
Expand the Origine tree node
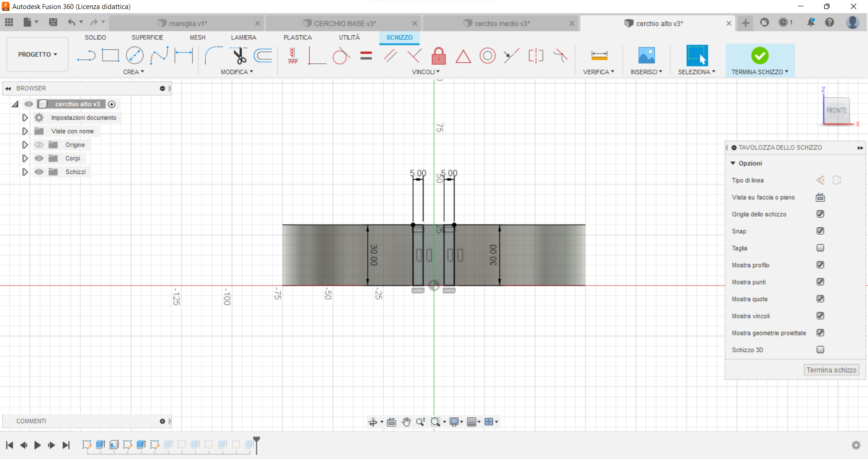[24, 145]
